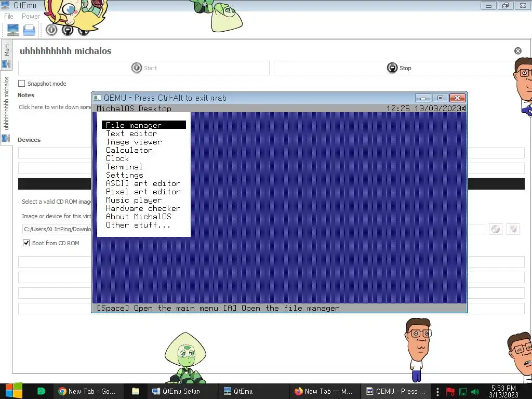532x399 pixels.
Task: Close the machine tab with X icon
Action: pos(518,51)
